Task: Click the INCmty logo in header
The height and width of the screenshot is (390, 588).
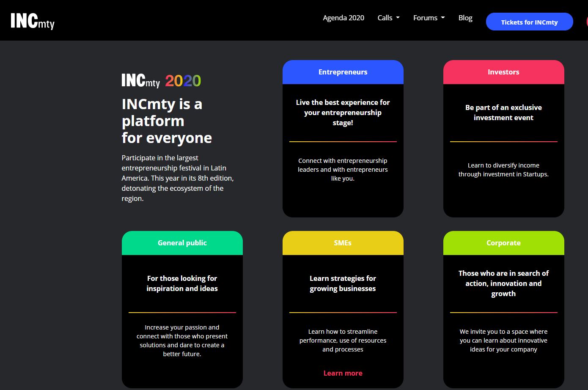Action: click(33, 21)
